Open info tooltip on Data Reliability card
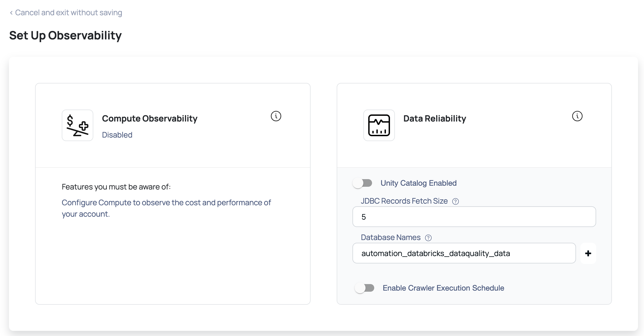Image resolution: width=644 pixels, height=336 pixels. (577, 116)
